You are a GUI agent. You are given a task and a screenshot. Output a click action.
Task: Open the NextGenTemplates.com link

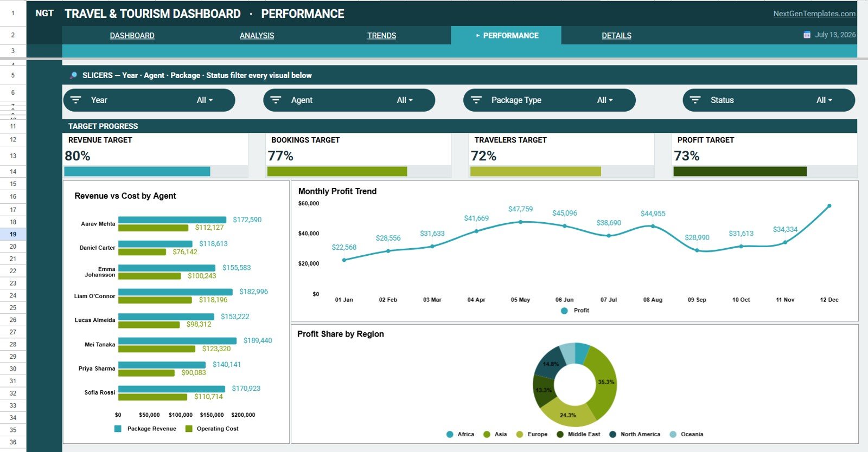pyautogui.click(x=814, y=14)
